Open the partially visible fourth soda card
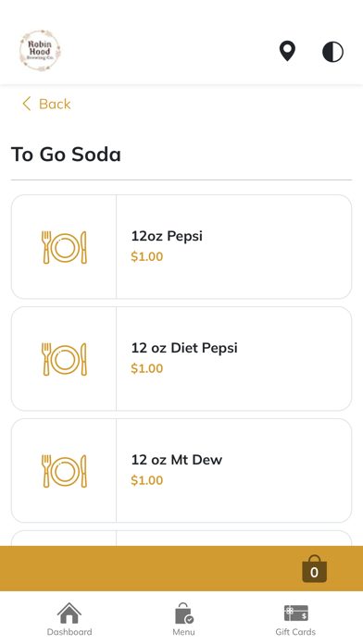The image size is (363, 644). 181,538
